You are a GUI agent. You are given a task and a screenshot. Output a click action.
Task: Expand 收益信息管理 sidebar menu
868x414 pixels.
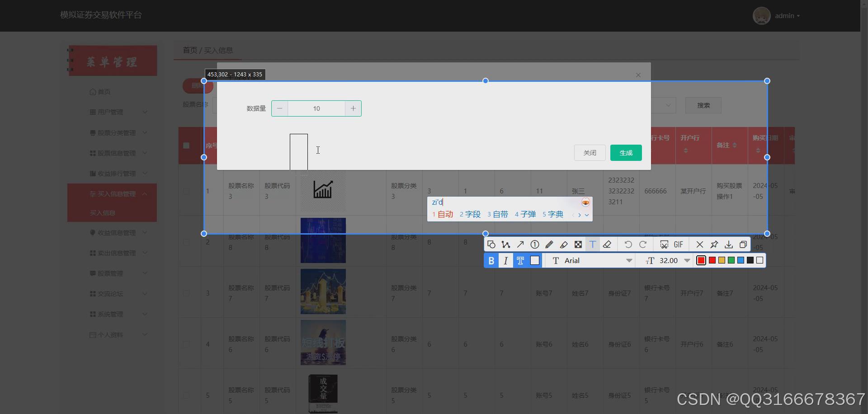[112, 233]
